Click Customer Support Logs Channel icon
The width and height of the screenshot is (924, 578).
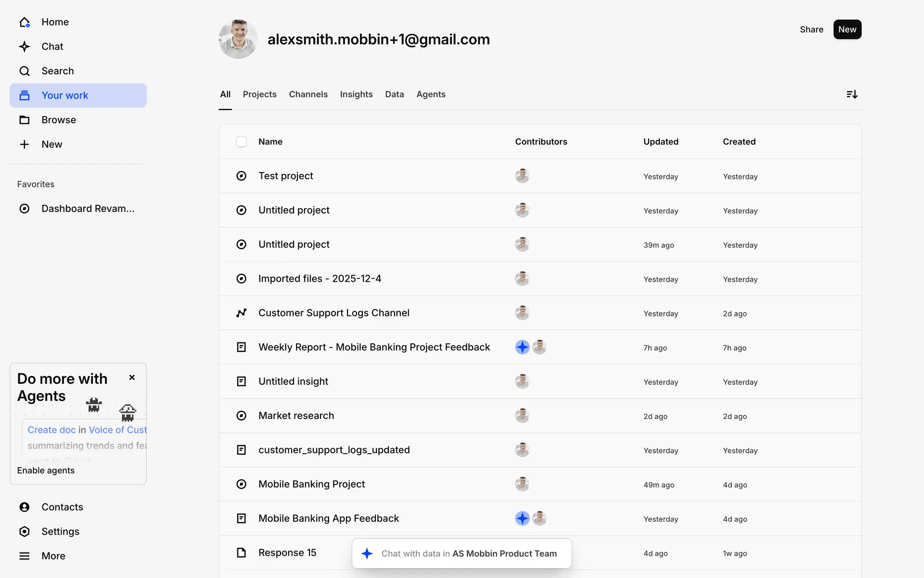click(x=242, y=313)
